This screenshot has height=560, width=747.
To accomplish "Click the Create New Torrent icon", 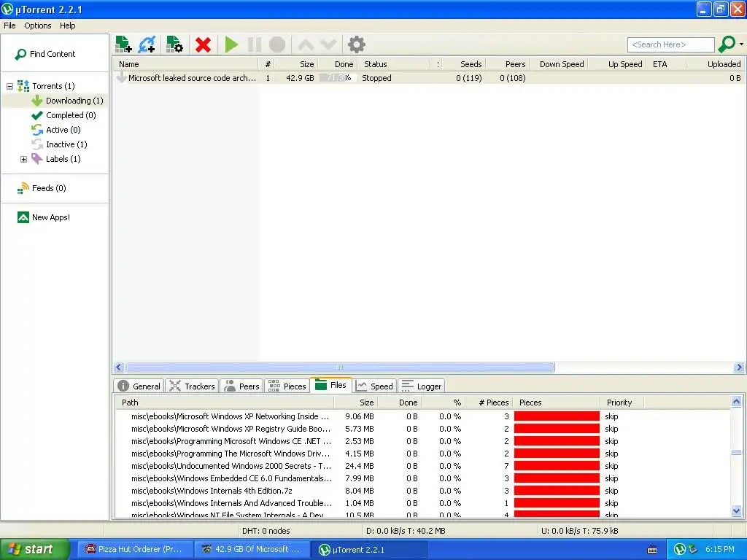I will 174,44.
